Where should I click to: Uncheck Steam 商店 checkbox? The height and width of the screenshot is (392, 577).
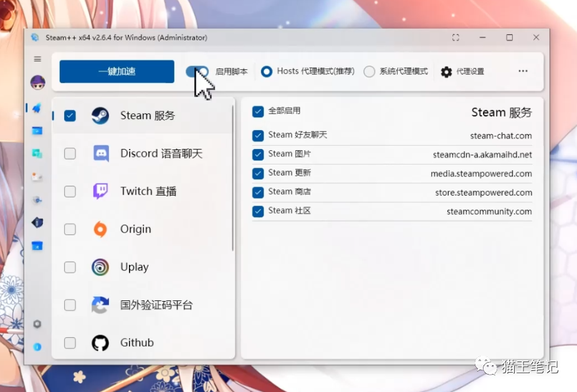[258, 193]
